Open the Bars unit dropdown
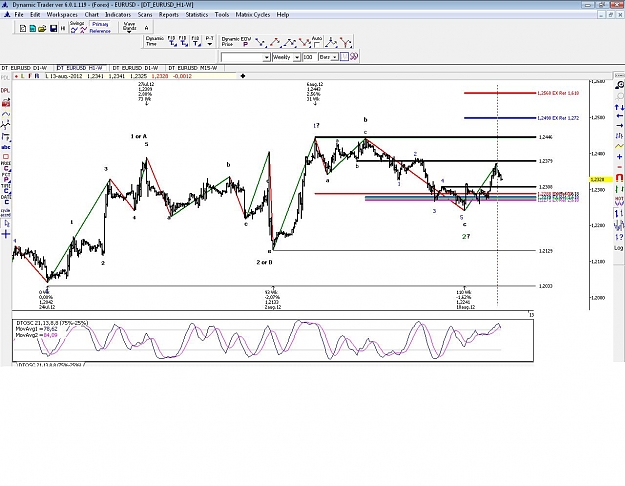Image resolution: width=625 pixels, height=486 pixels. click(334, 57)
